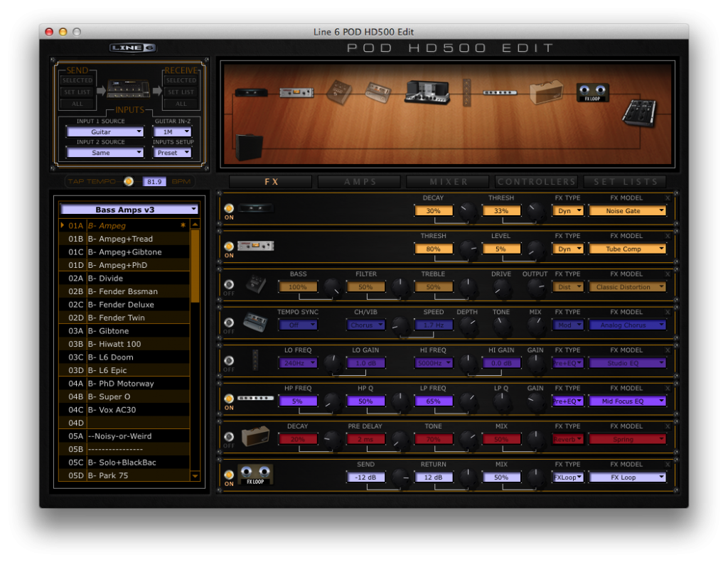Click the Spring reverb thumbnail in FX row
Viewport: 728px width, 562px height.
pyautogui.click(x=255, y=436)
